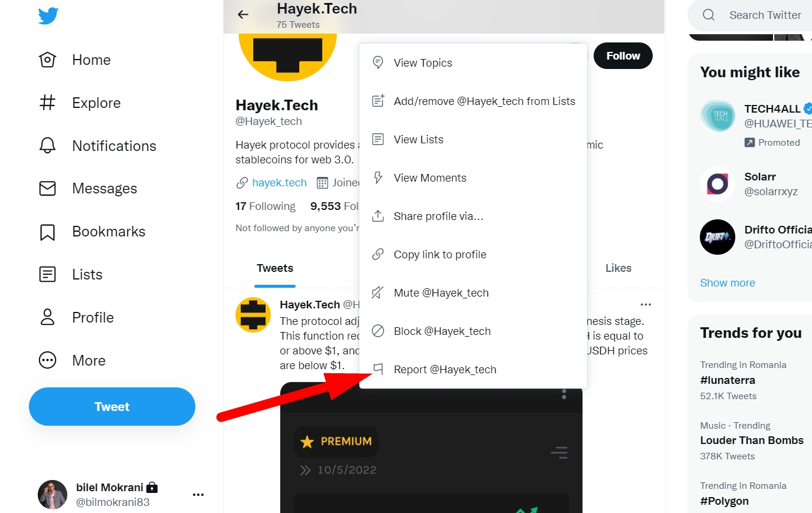Open the hayek.tech website link
812x513 pixels.
tap(279, 183)
